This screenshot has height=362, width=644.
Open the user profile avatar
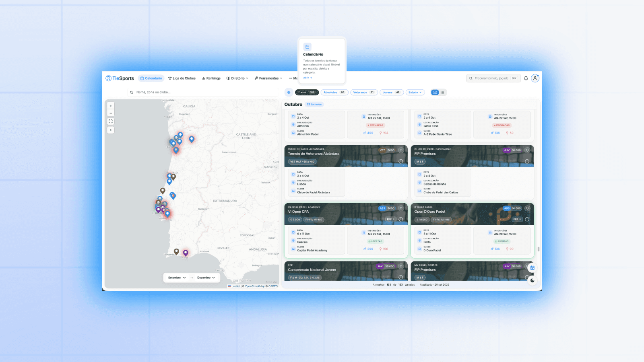pos(535,78)
